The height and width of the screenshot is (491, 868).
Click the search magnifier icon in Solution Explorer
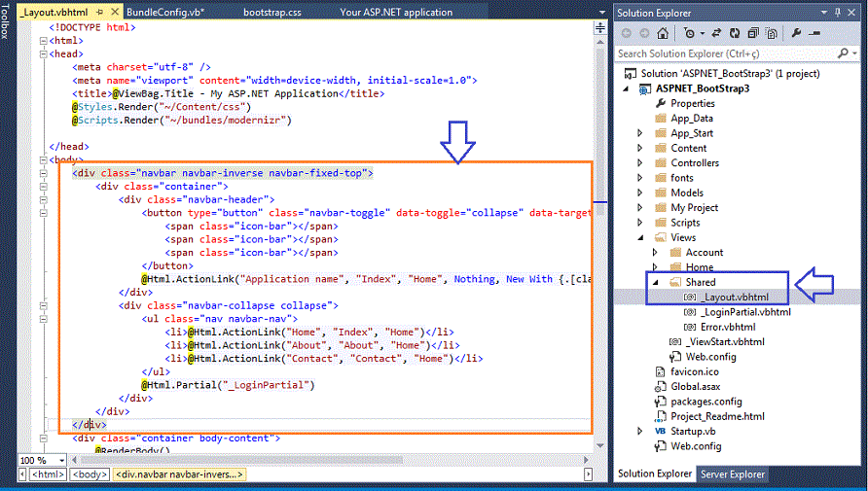(843, 53)
